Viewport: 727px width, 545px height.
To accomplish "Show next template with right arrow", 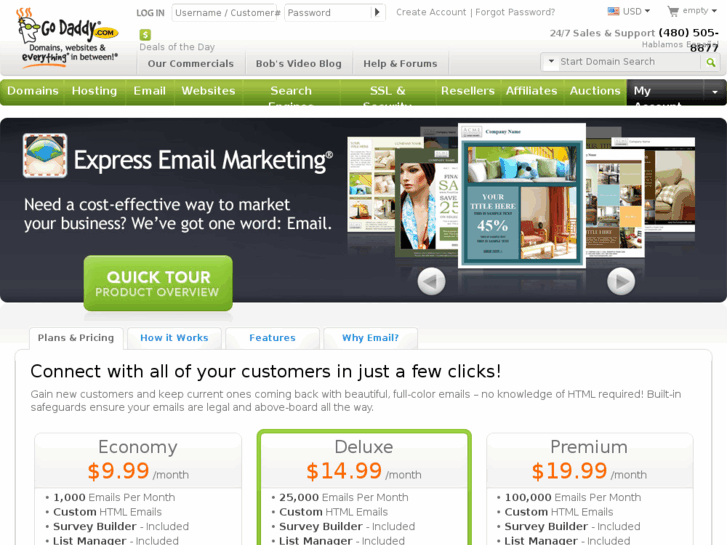I will pyautogui.click(x=621, y=281).
